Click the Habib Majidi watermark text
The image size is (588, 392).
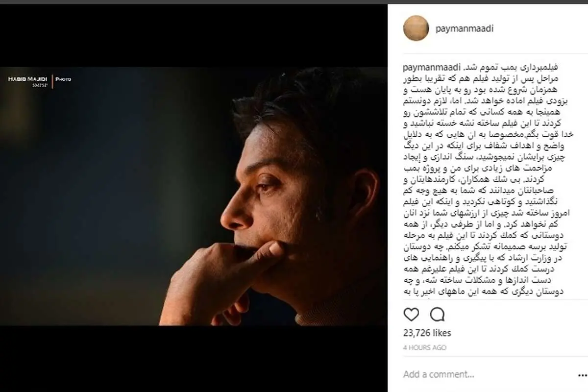(28, 79)
